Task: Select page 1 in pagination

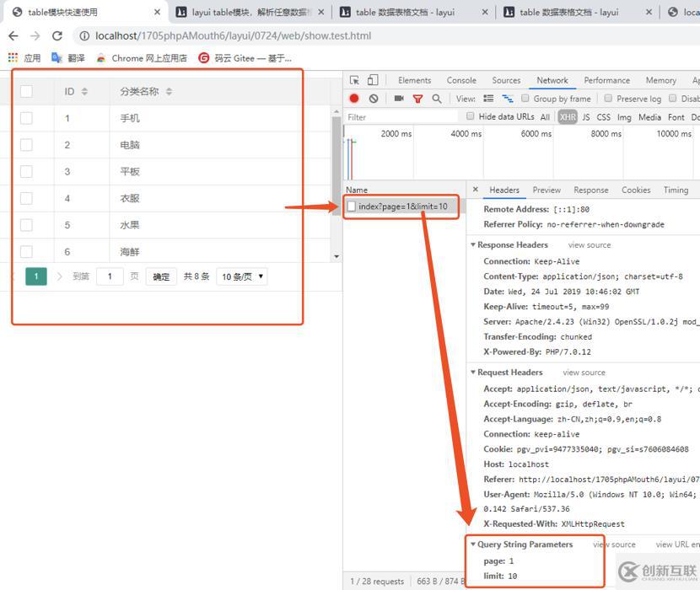Action: click(x=36, y=276)
